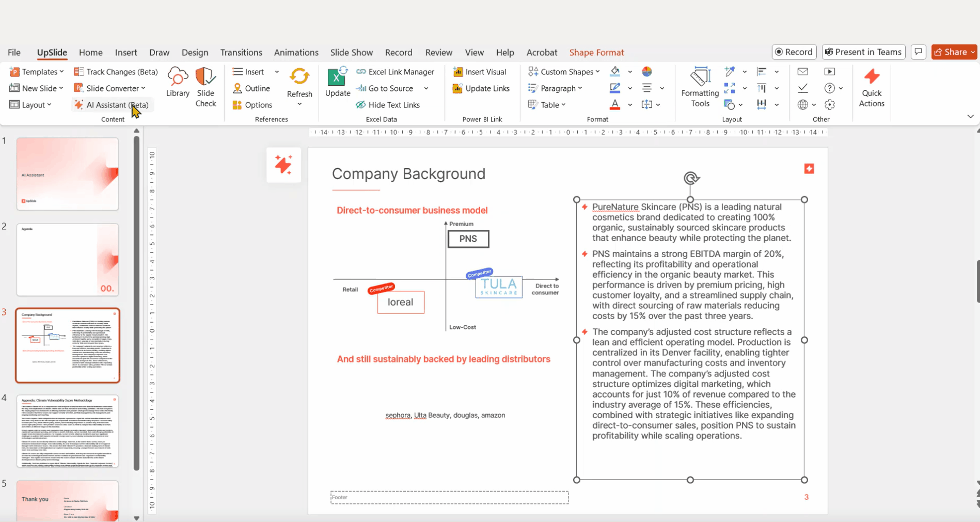980x522 pixels.
Task: Open the Go to Source dropdown arrow
Action: tap(426, 88)
